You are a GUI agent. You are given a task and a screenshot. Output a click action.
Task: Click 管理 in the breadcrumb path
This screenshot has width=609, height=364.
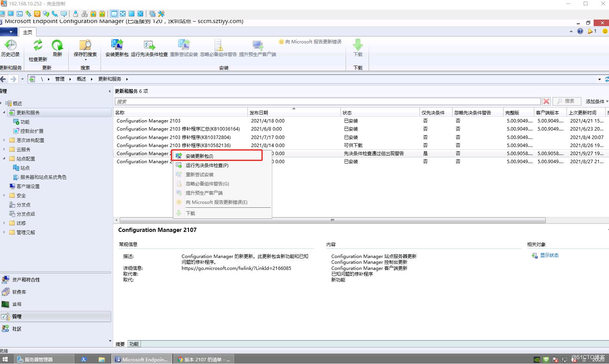coord(60,79)
